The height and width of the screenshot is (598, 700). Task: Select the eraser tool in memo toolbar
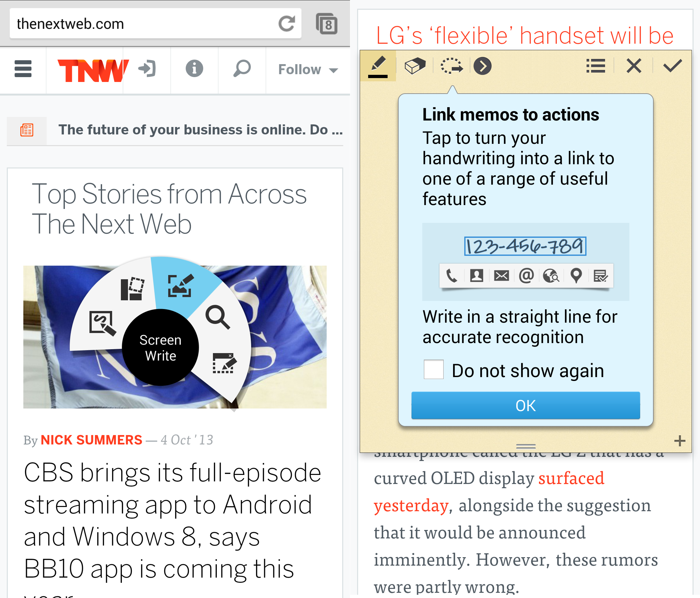pyautogui.click(x=415, y=65)
